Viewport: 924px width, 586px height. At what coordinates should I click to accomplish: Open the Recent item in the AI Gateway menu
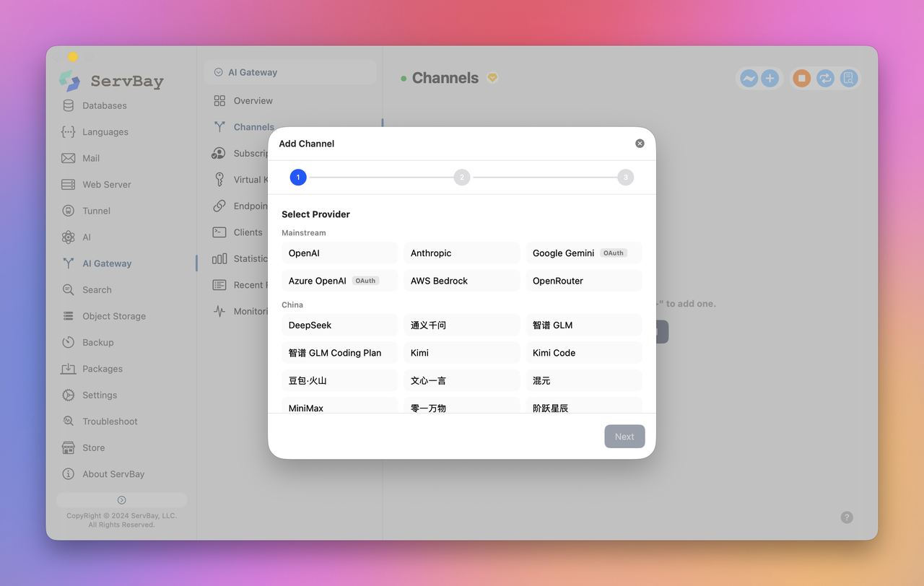(x=240, y=285)
